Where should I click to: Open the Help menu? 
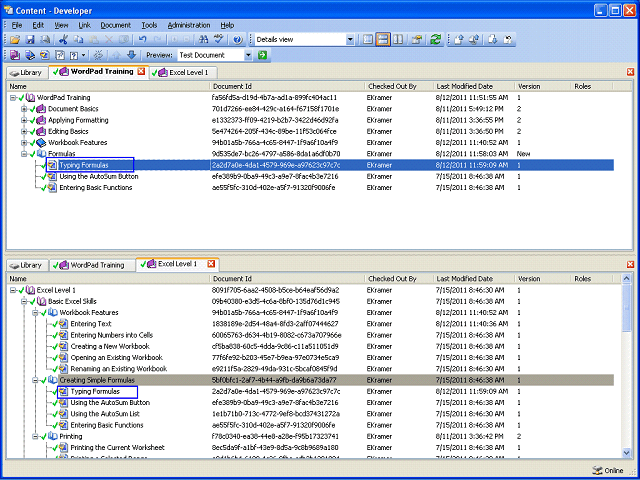click(227, 25)
